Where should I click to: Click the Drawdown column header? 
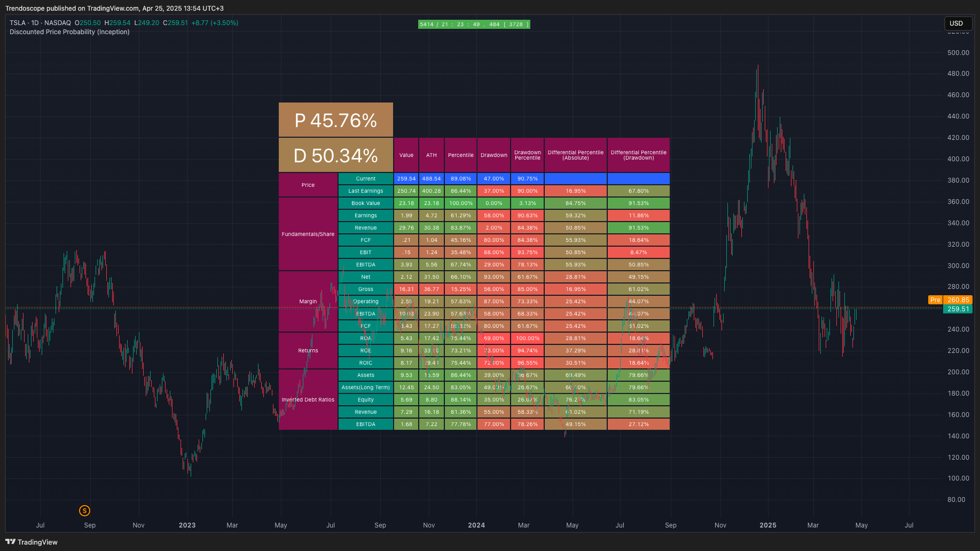(494, 155)
